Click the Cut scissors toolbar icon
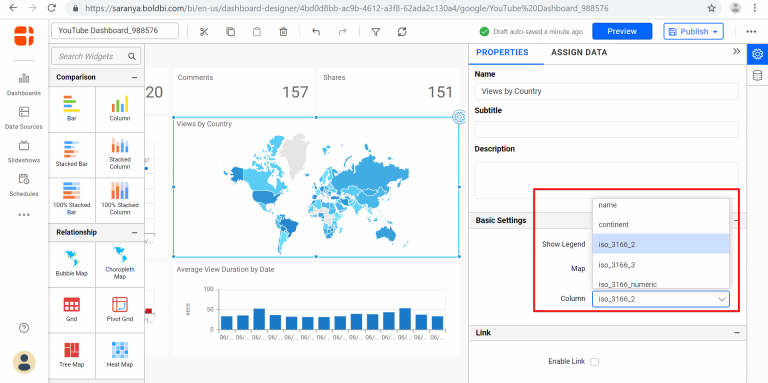The image size is (768, 383). click(204, 32)
